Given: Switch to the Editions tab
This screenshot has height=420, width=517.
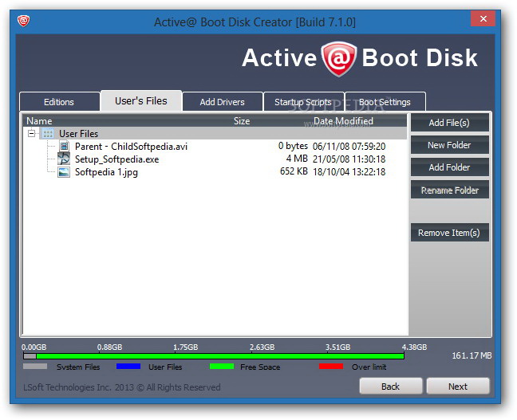Looking at the screenshot, I should point(59,102).
